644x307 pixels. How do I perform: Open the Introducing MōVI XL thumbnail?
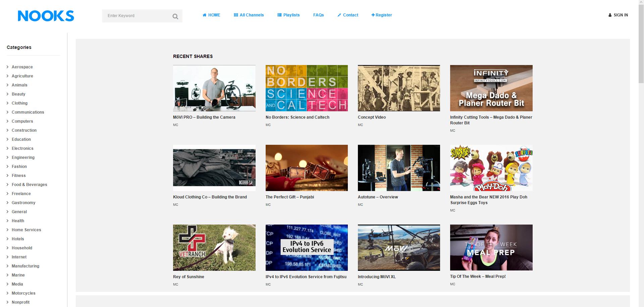click(x=399, y=248)
